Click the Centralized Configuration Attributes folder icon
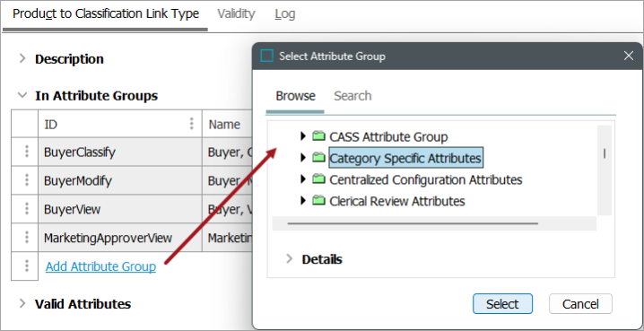 tap(318, 179)
